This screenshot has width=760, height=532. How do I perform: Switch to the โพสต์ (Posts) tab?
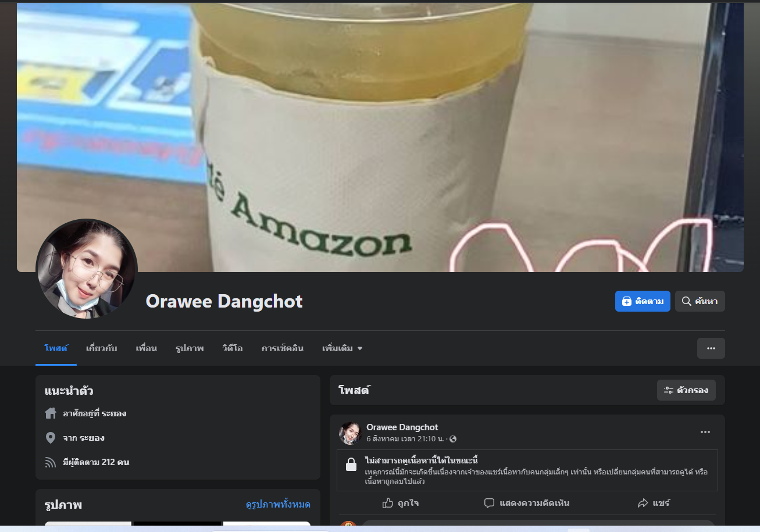(56, 348)
